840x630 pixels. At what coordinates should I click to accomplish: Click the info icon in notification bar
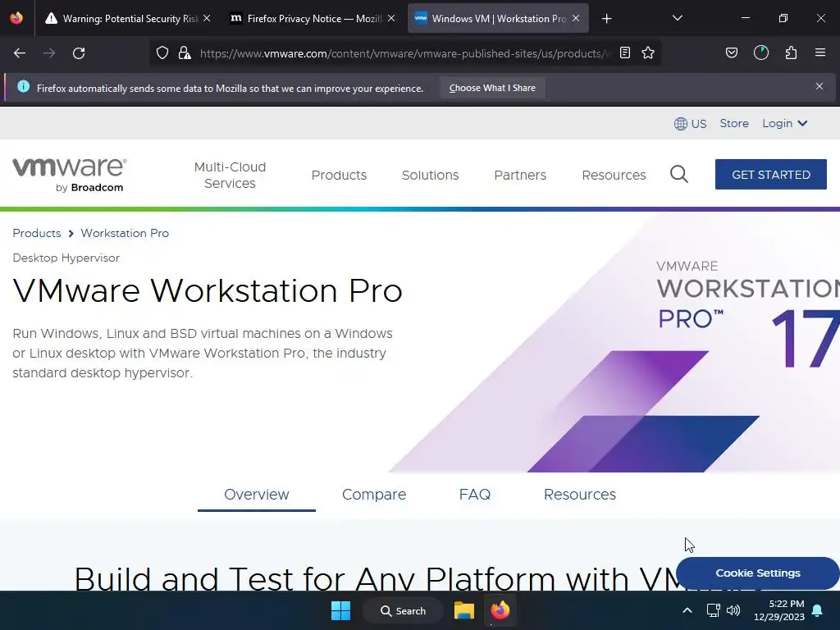(x=23, y=87)
